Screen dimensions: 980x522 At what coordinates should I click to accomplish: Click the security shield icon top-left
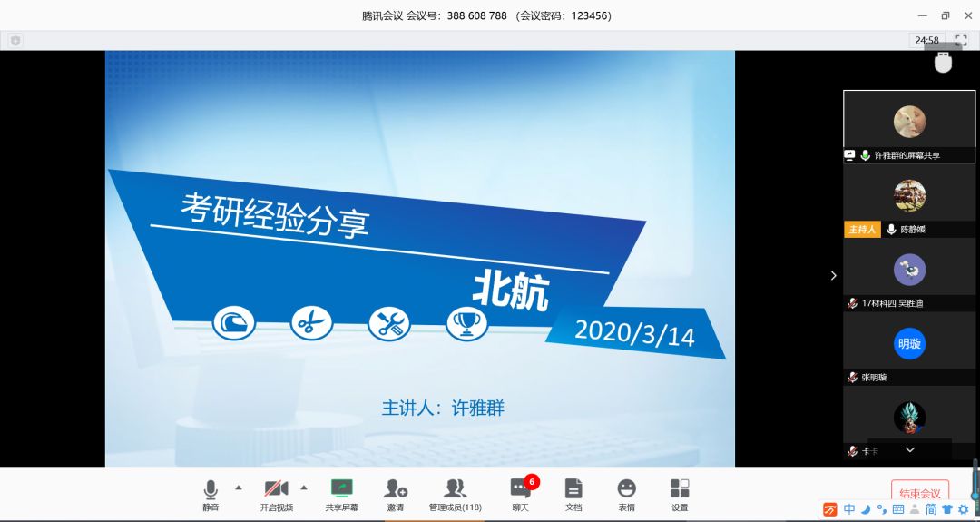[15, 41]
